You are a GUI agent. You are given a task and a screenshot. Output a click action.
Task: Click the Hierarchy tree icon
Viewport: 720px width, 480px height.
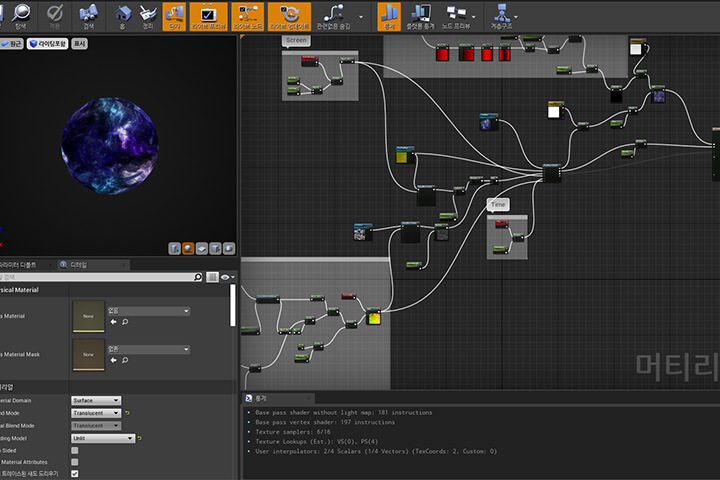coord(501,16)
